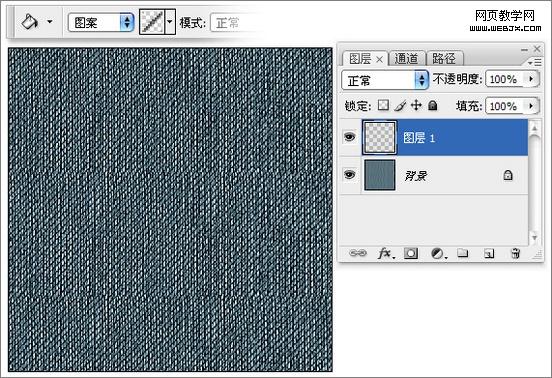
Task: Select the 背景 layer thumbnail
Action: coord(380,175)
